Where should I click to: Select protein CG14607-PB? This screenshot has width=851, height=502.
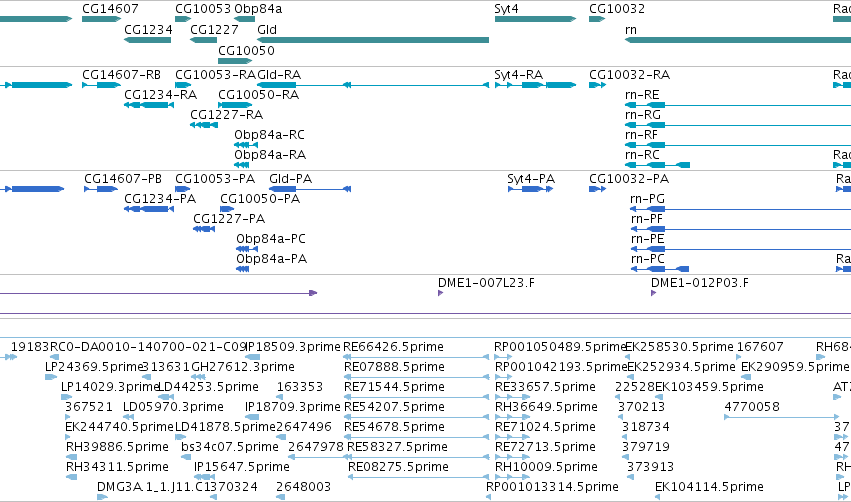[x=101, y=189]
